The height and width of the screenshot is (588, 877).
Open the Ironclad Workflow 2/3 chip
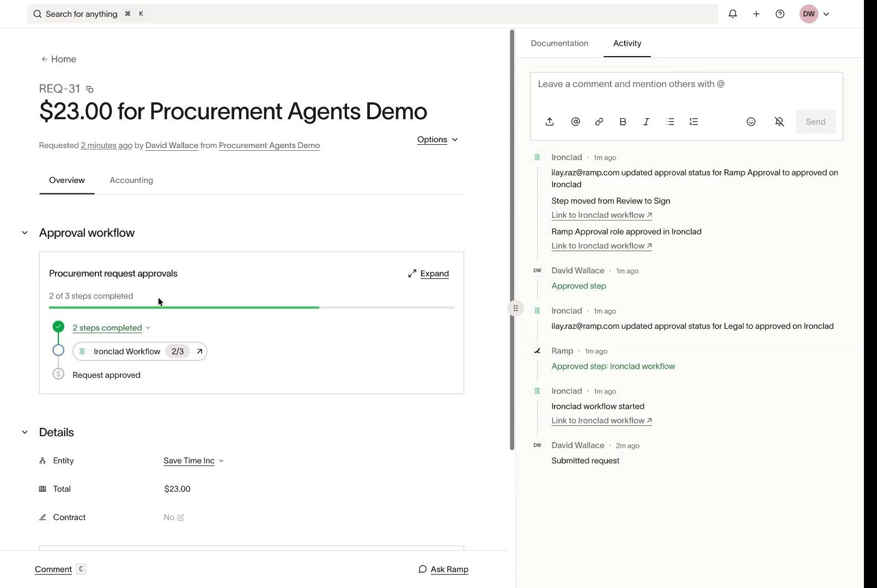(x=139, y=351)
